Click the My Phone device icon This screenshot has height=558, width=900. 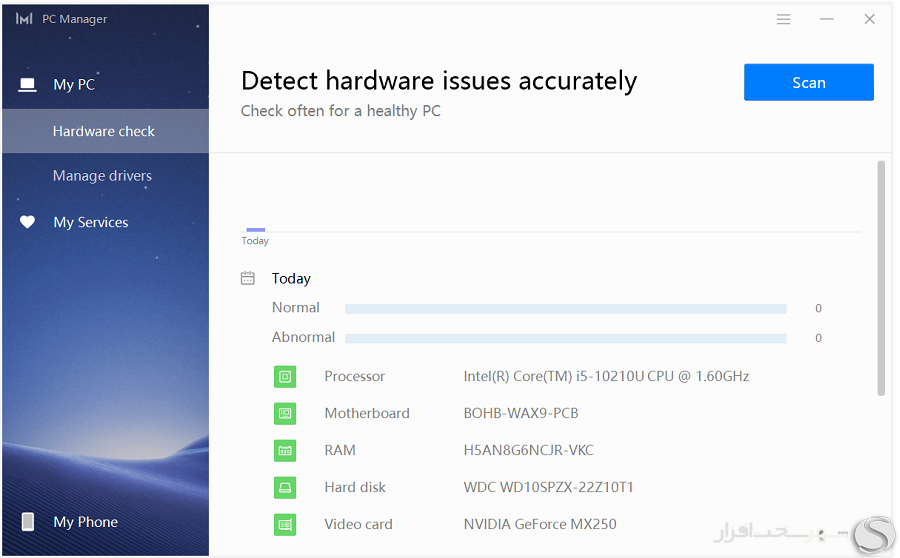[27, 522]
